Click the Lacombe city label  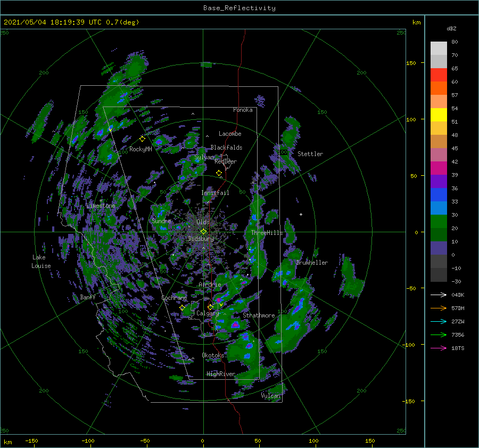tap(230, 134)
